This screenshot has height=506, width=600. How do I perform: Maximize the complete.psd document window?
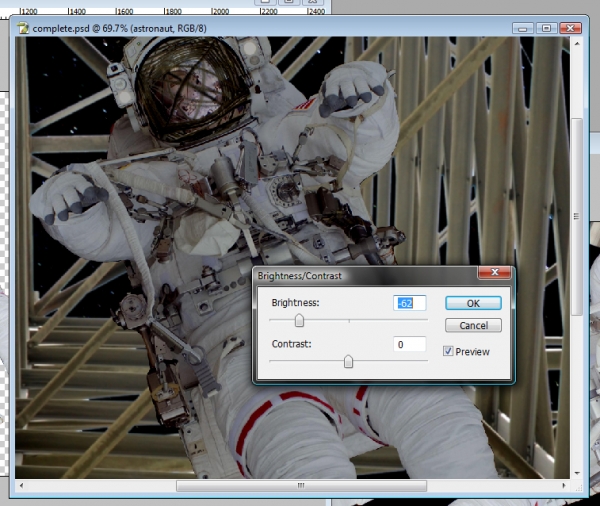(x=546, y=28)
